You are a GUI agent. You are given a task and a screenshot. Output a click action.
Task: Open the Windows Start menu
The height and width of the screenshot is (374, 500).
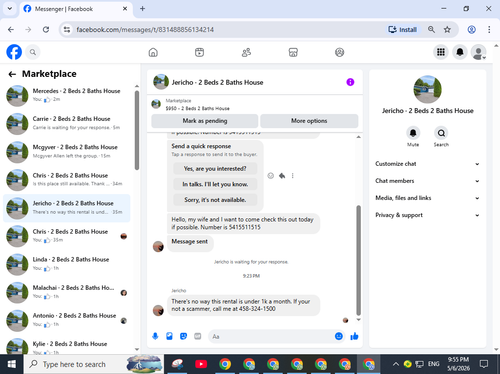tap(12, 364)
